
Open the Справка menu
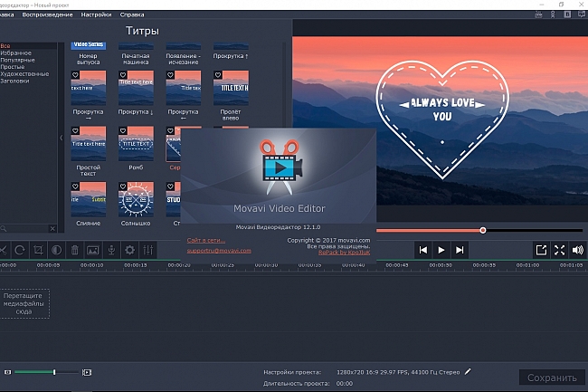[x=132, y=14]
